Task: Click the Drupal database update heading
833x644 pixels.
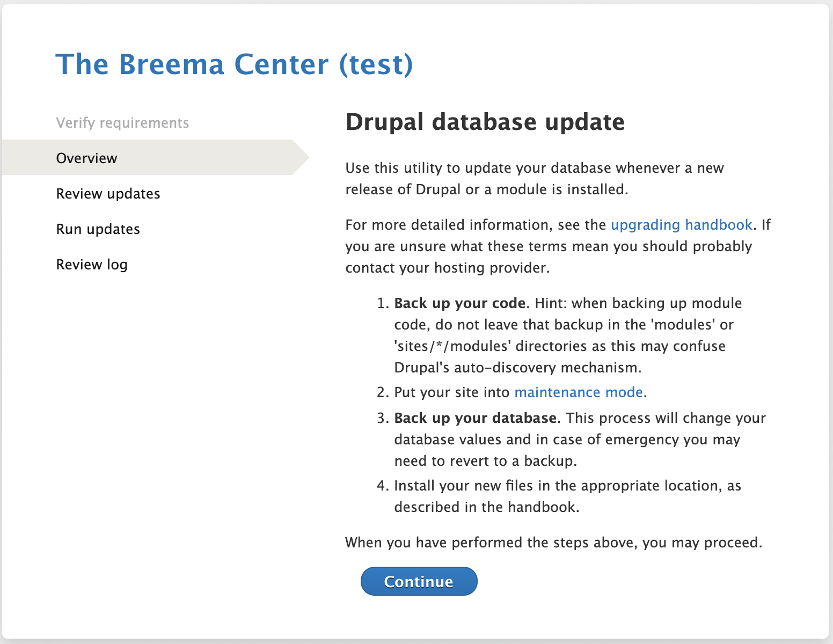Action: (485, 122)
